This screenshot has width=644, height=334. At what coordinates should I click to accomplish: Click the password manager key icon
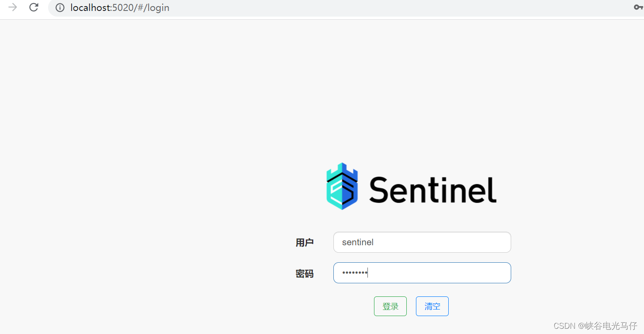(639, 7)
